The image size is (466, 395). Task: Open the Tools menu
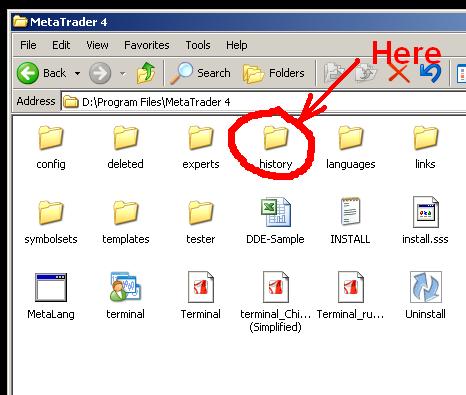pyautogui.click(x=198, y=45)
